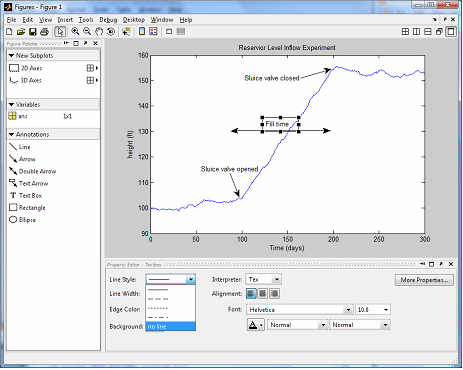Select the Zoom Out tool
Viewport: 463px width, 370px height.
click(87, 32)
